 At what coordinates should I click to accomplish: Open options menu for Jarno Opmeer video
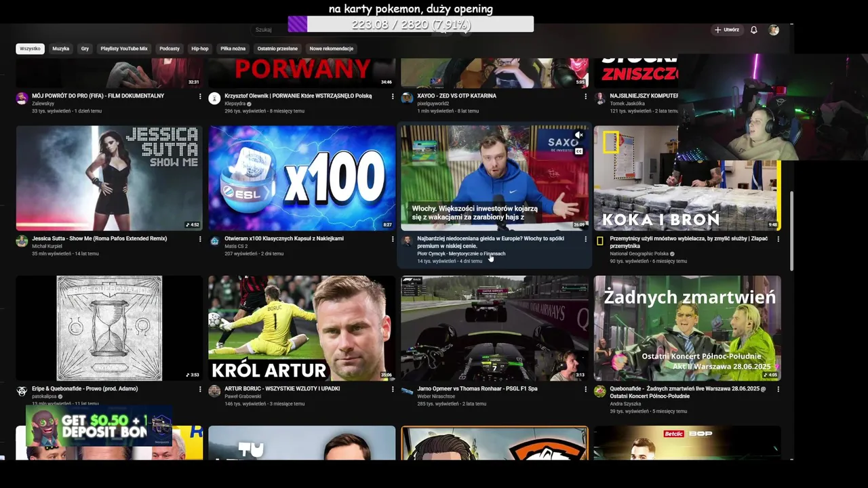tap(586, 390)
